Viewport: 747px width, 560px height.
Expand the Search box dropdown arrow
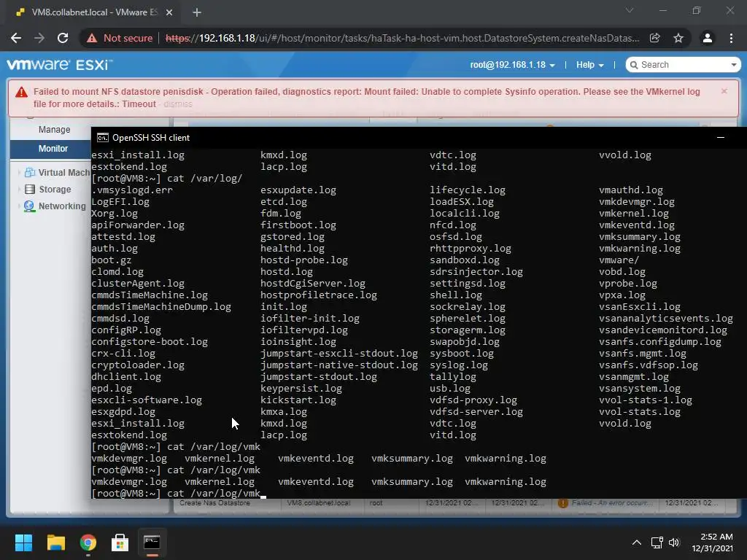point(734,65)
